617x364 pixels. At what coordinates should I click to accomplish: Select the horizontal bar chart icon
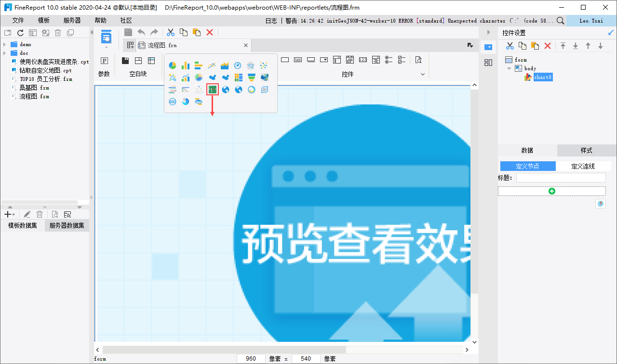pyautogui.click(x=199, y=65)
